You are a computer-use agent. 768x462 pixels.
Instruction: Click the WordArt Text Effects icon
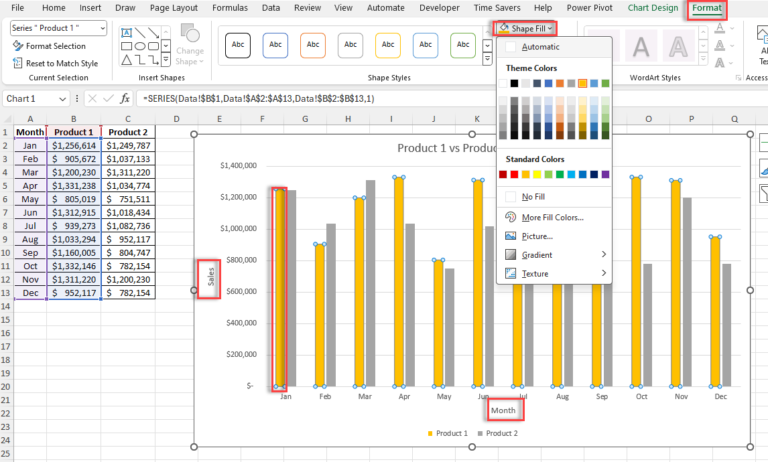coord(720,63)
